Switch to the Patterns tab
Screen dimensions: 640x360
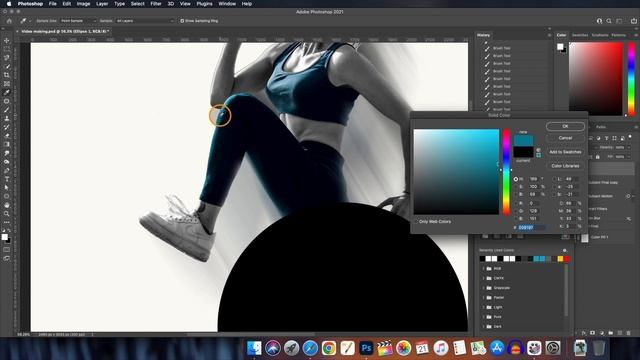[619, 35]
